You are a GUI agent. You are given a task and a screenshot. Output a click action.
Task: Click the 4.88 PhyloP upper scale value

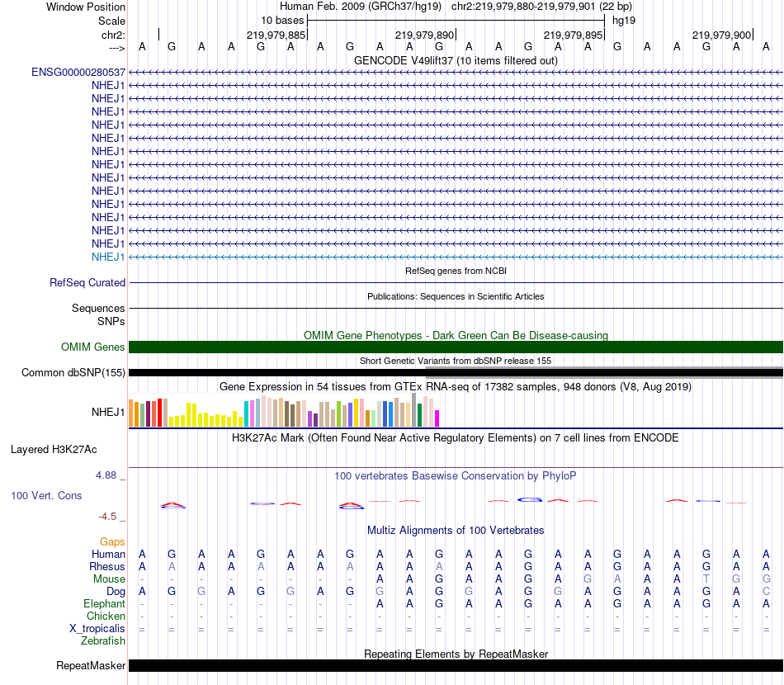106,475
